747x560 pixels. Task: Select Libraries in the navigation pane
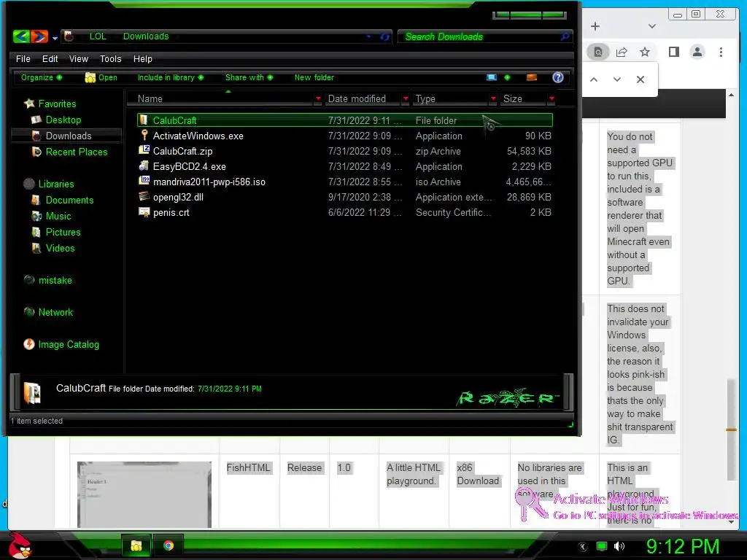click(x=55, y=184)
